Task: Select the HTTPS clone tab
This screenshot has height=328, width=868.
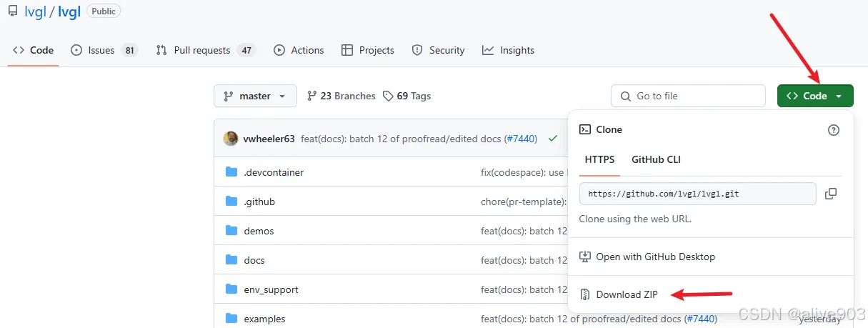Action: (599, 159)
